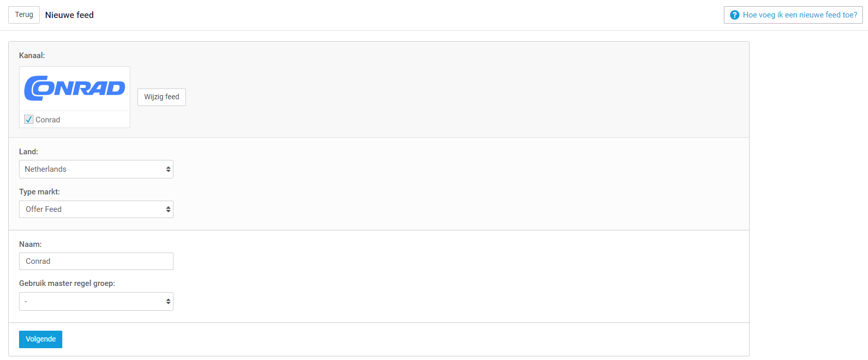868x360 pixels.
Task: Click the Wijzig feed button
Action: tap(162, 97)
